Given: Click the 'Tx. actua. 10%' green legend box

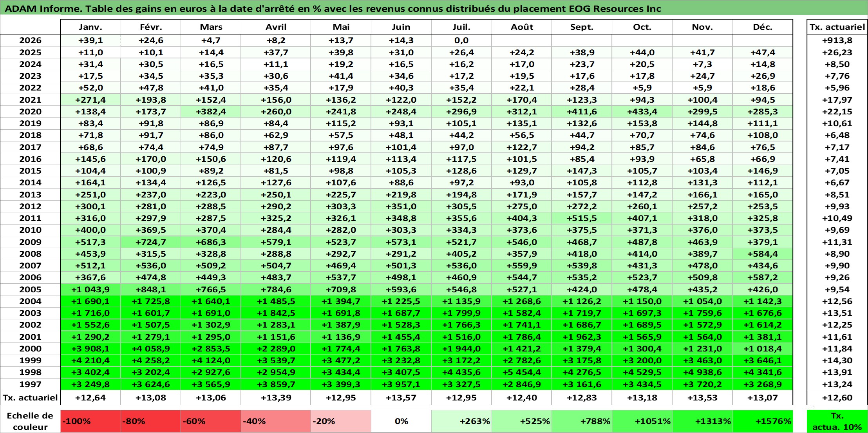Looking at the screenshot, I should tap(837, 421).
